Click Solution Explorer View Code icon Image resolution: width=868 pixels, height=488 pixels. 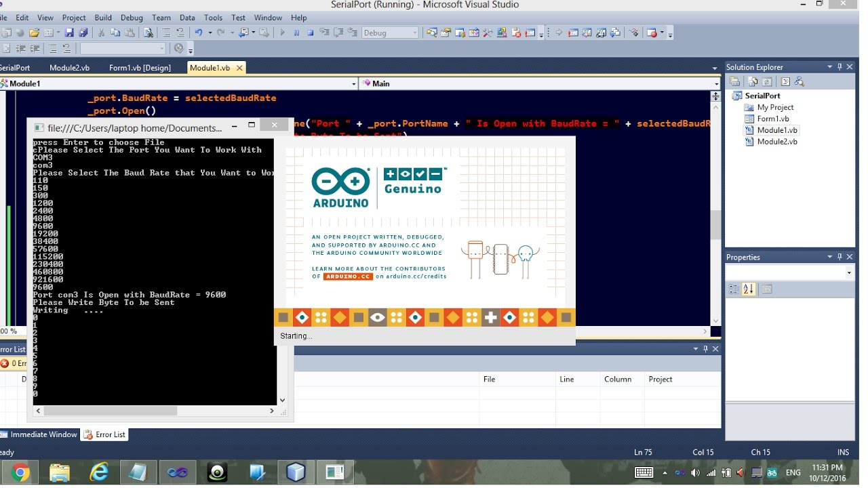pos(785,81)
